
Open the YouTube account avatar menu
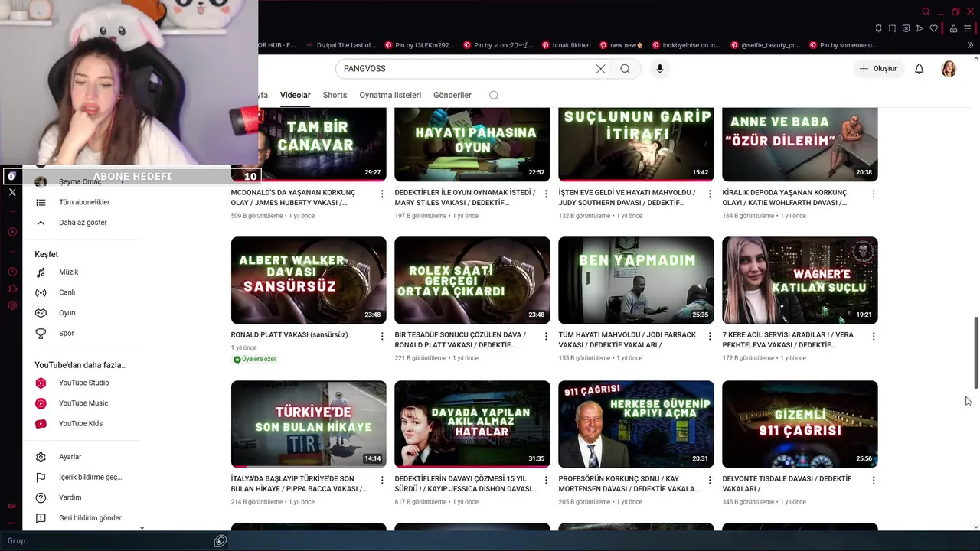coord(949,69)
